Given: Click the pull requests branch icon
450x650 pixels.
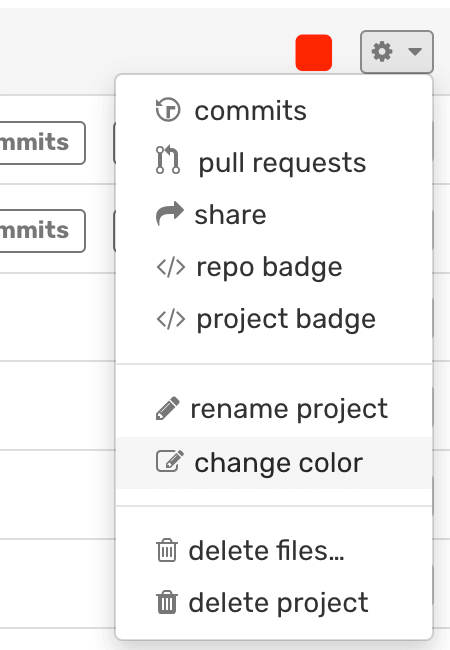Looking at the screenshot, I should tap(168, 160).
